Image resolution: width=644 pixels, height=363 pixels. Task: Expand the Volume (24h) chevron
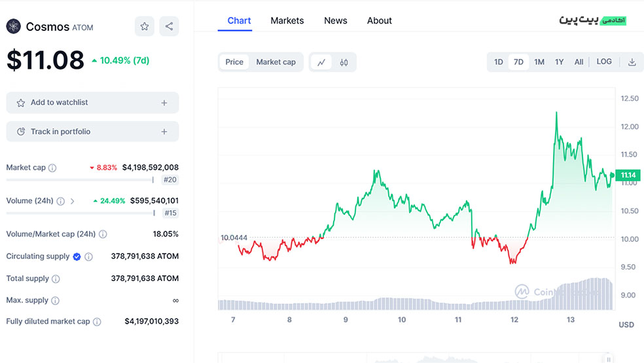pyautogui.click(x=72, y=201)
